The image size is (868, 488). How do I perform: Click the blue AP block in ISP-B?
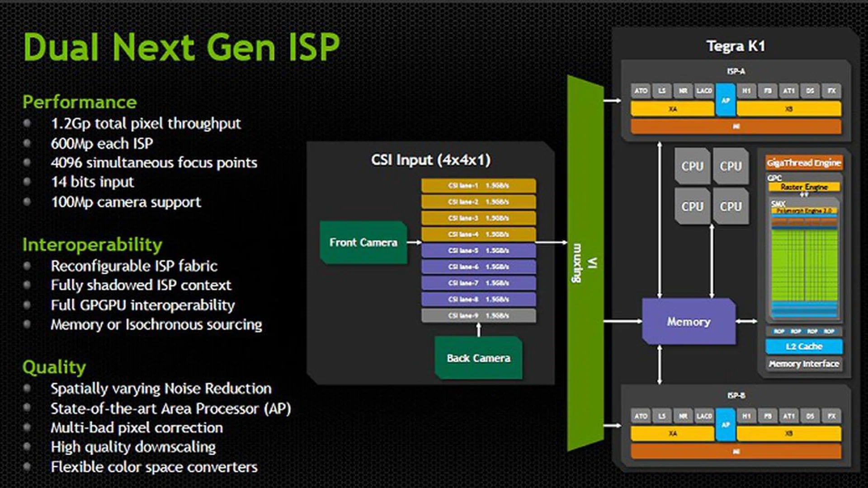pos(725,425)
